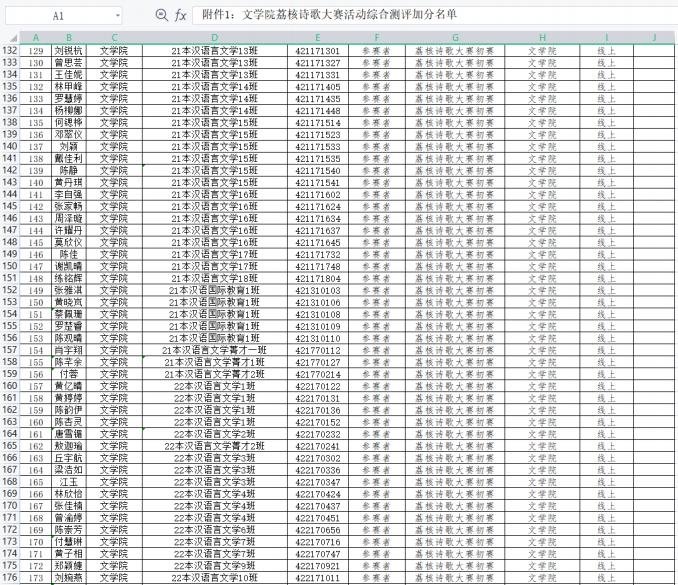This screenshot has height=585, width=678.
Task: Select column G header
Action: point(455,38)
